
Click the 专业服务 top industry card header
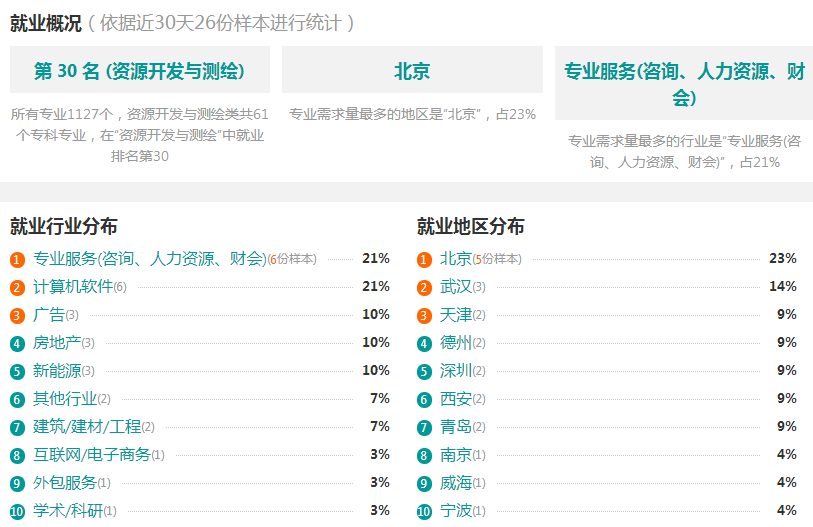click(684, 83)
